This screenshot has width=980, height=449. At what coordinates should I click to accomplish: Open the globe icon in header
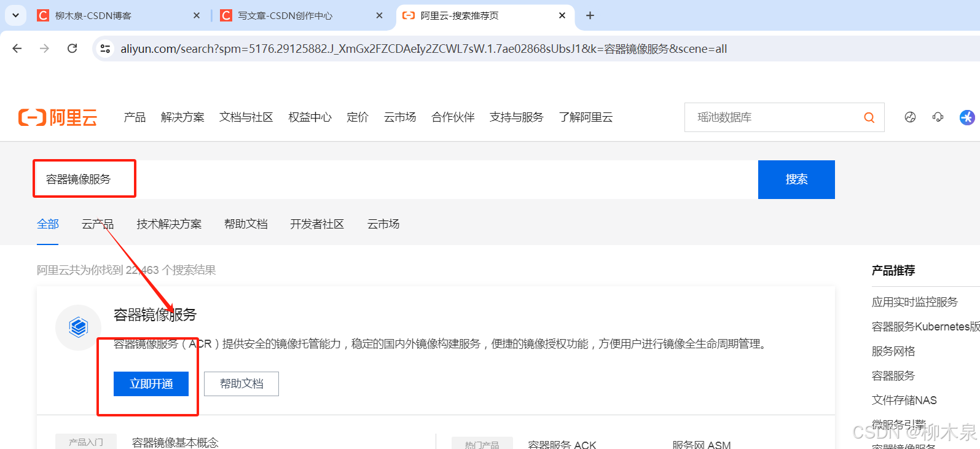pos(910,117)
